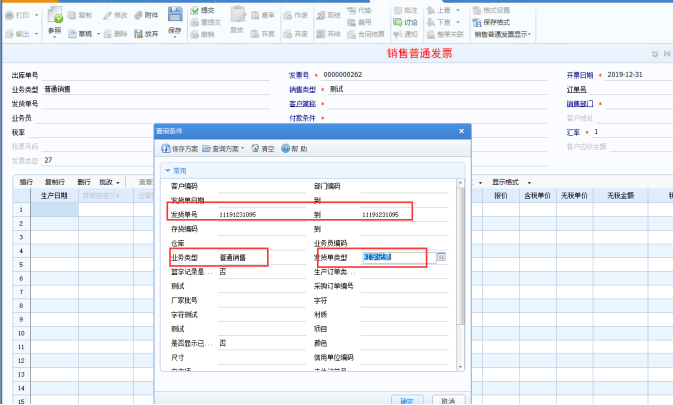Click the 保存 floppy disk icon
Screen dimensions: 673x405
pyautogui.click(x=175, y=14)
